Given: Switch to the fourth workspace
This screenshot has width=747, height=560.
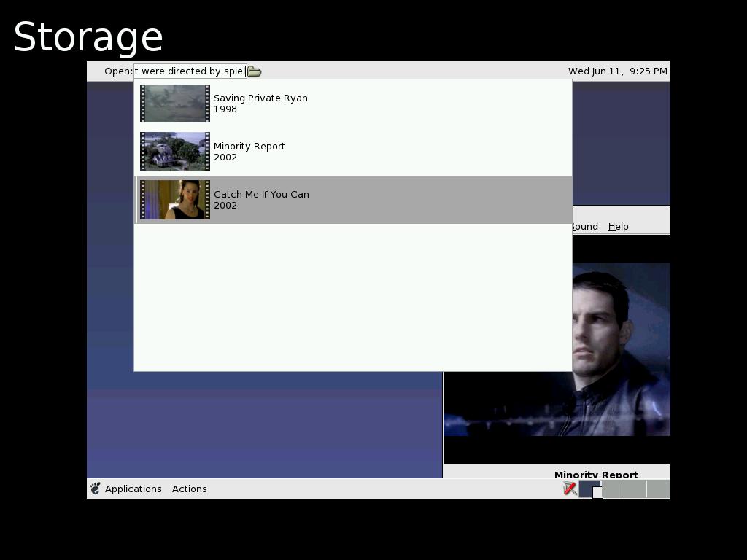Looking at the screenshot, I should 658,489.
